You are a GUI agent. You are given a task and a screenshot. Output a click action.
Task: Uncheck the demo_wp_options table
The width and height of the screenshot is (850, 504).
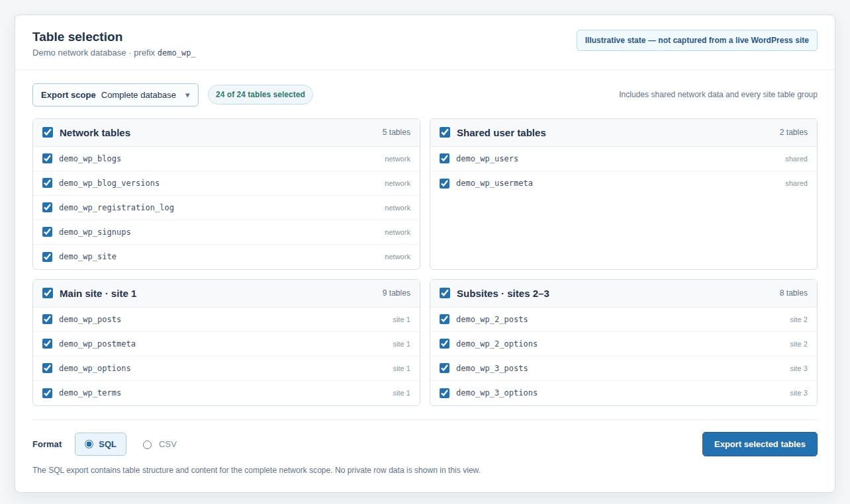point(47,368)
